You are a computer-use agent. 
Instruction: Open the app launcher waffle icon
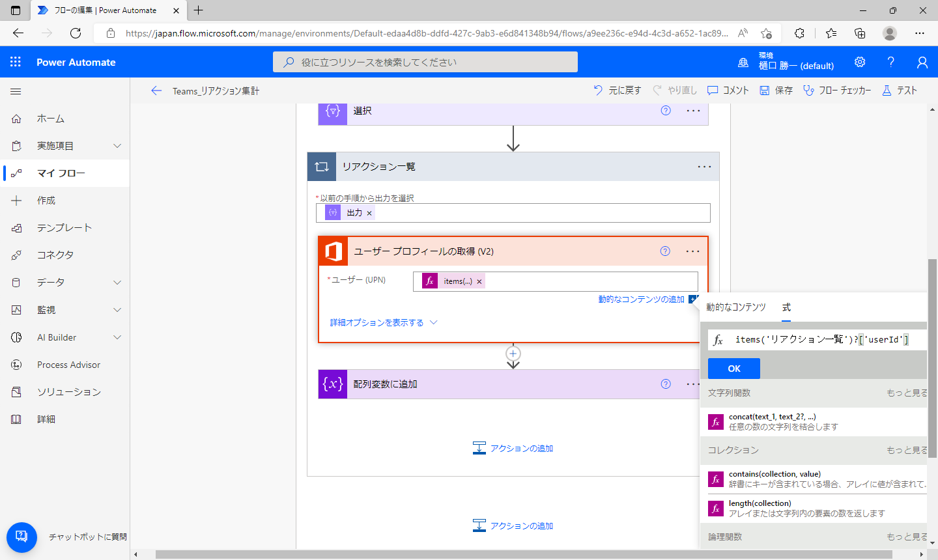16,62
